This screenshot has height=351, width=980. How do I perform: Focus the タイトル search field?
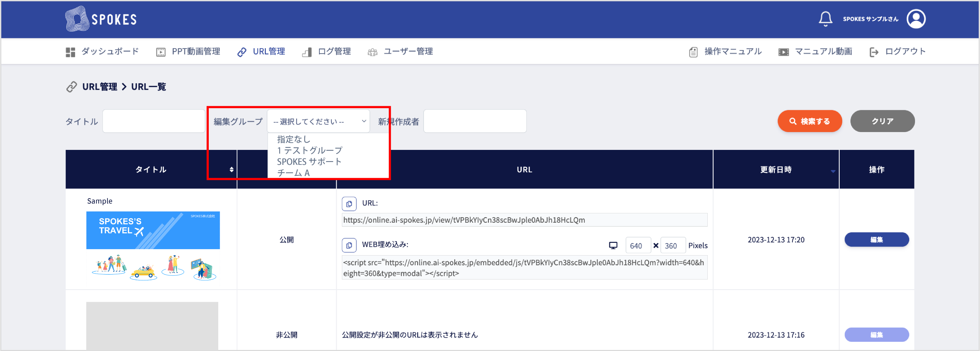click(154, 121)
